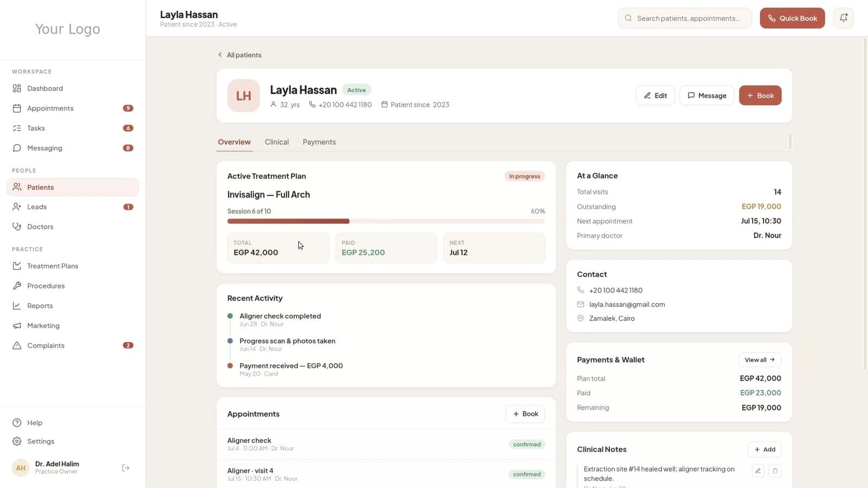The height and width of the screenshot is (488, 868).
Task: Switch to the Overview tab
Action: coord(234,142)
